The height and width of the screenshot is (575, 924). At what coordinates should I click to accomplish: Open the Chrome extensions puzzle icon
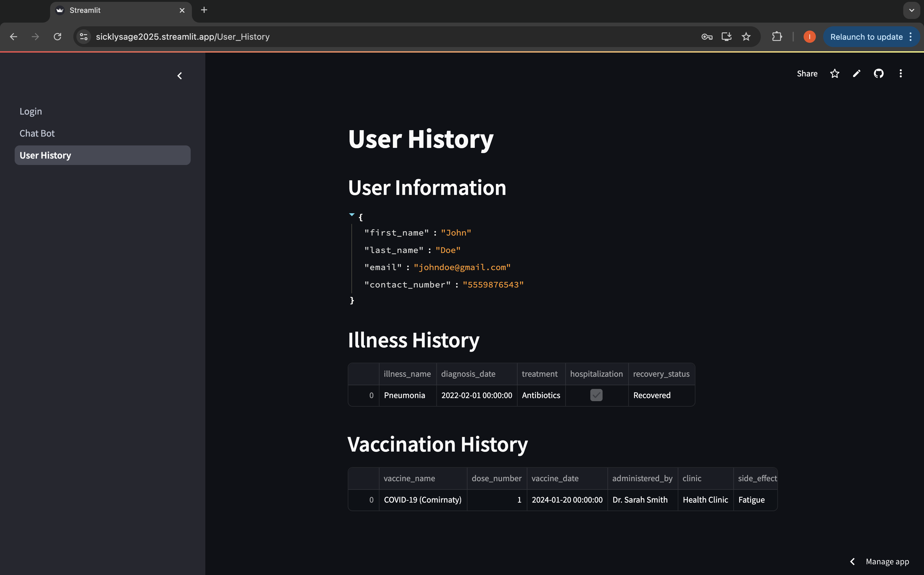(x=777, y=37)
